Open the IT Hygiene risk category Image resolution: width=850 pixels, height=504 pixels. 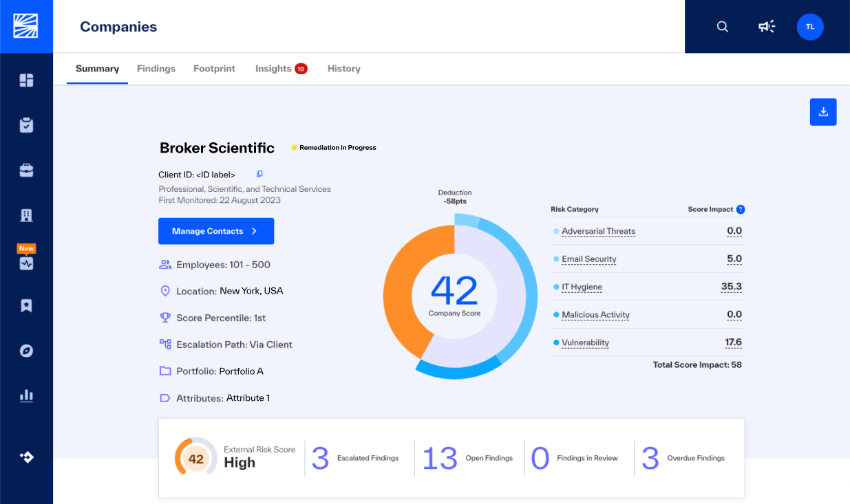(582, 287)
